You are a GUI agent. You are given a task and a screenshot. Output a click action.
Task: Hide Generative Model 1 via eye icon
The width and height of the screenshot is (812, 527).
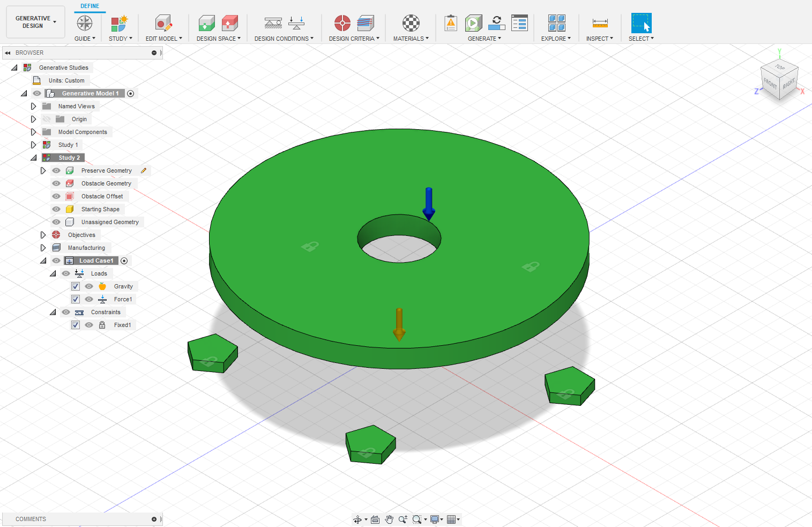click(x=37, y=93)
